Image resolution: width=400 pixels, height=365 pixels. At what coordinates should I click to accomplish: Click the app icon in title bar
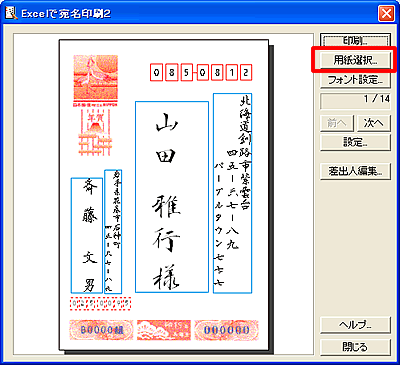11,13
